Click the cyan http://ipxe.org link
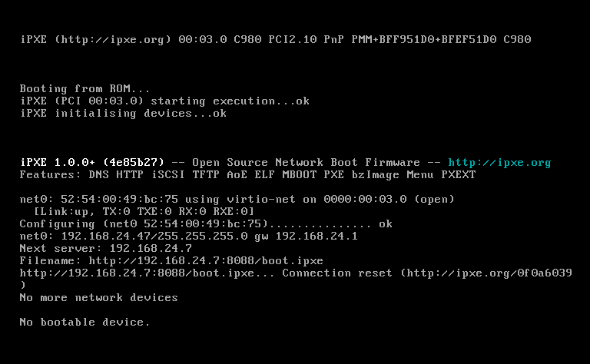Screen dimensions: 590x364 (x=499, y=163)
